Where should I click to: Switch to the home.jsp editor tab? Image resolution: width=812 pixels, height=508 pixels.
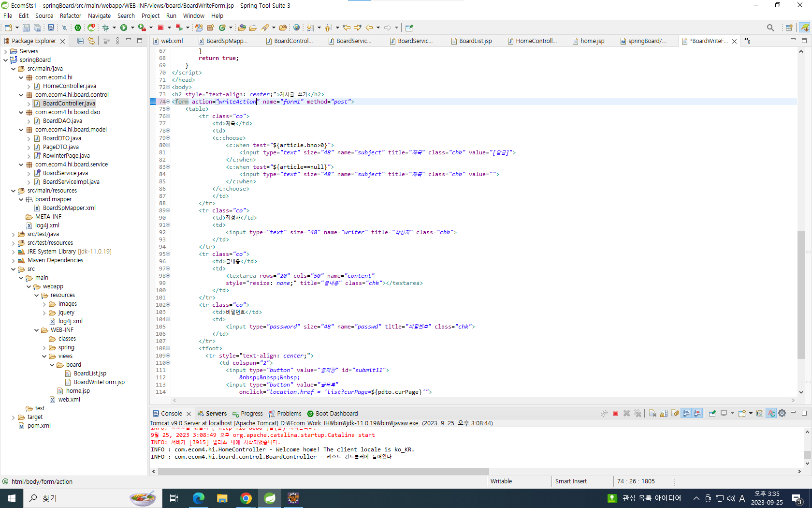588,41
